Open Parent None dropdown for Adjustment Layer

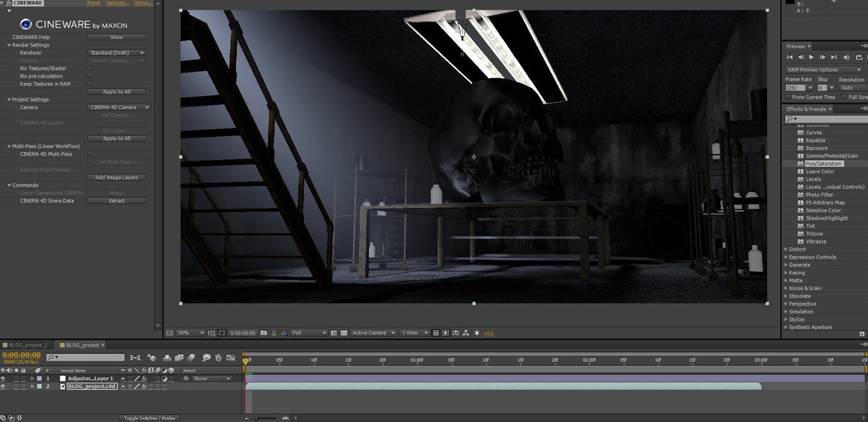(212, 379)
